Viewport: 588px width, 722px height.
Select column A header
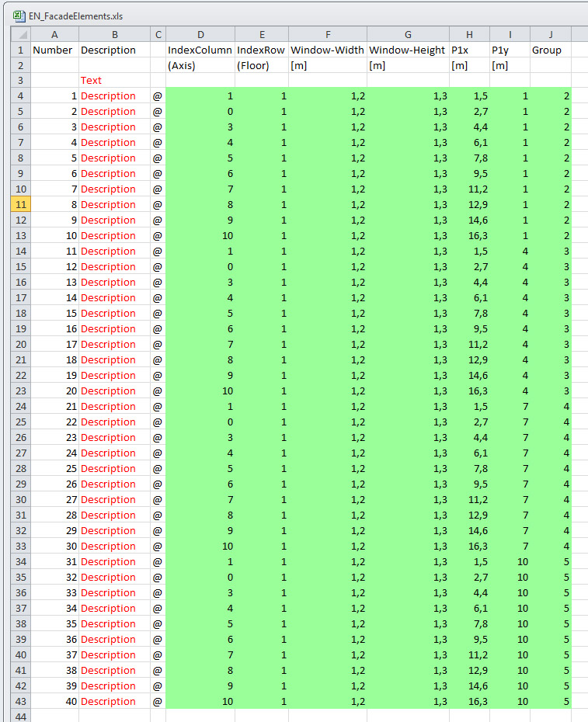click(54, 34)
